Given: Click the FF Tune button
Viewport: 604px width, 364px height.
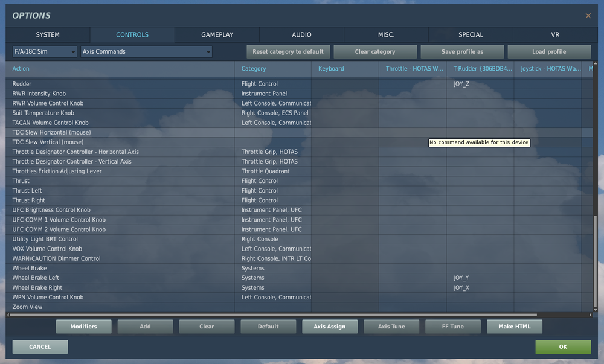Looking at the screenshot, I should pos(453,327).
